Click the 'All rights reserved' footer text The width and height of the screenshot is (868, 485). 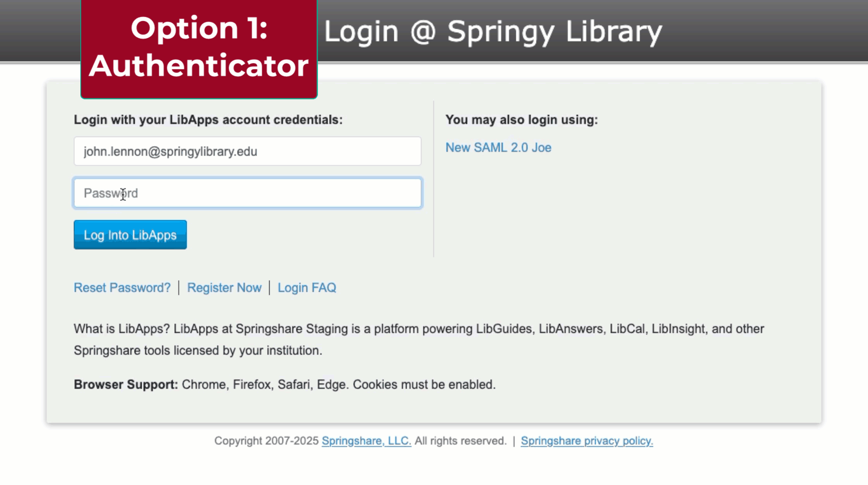(461, 441)
